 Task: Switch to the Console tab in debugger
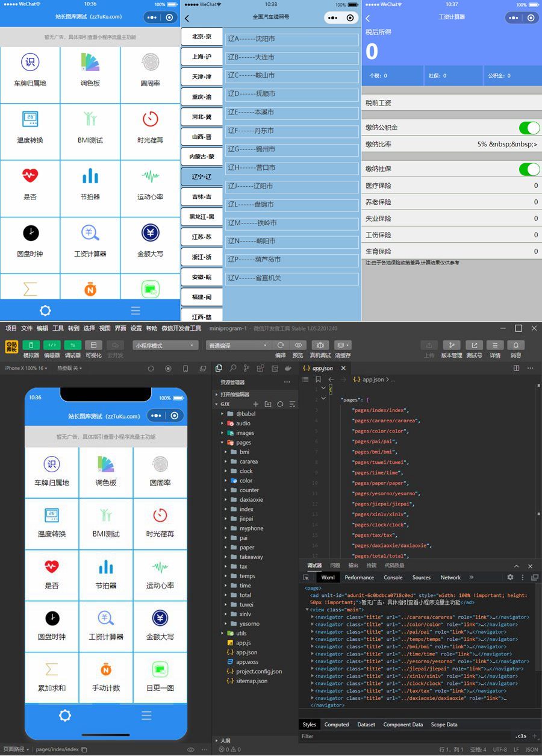393,577
